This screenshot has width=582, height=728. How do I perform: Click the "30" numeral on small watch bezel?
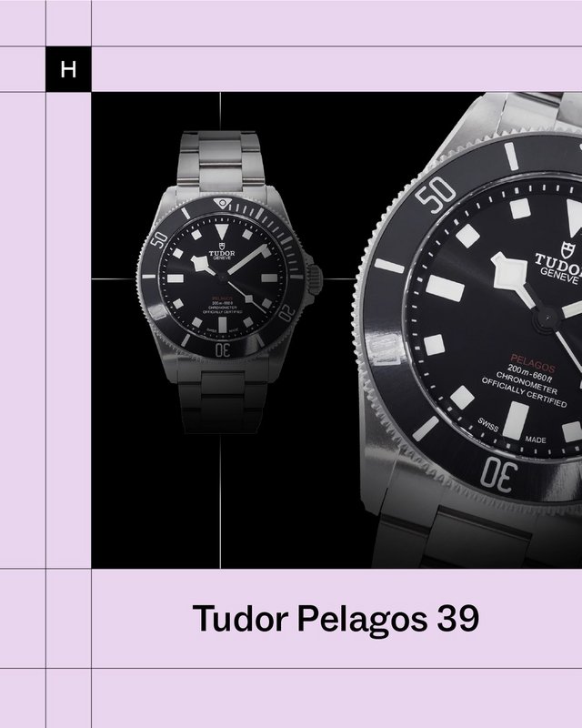coord(222,350)
